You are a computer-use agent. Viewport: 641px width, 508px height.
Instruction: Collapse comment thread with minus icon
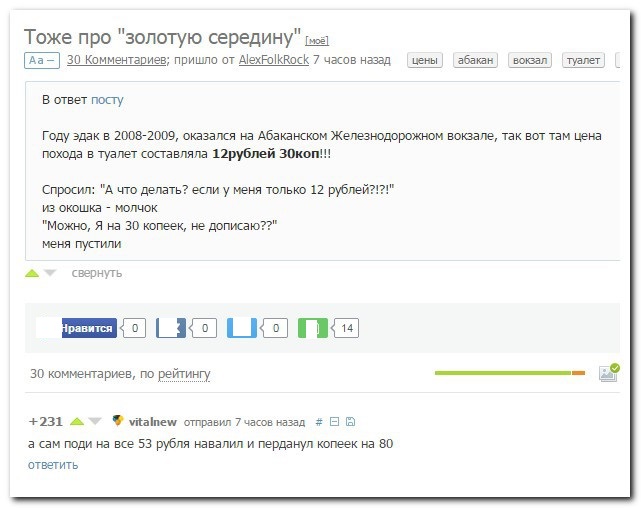(334, 422)
